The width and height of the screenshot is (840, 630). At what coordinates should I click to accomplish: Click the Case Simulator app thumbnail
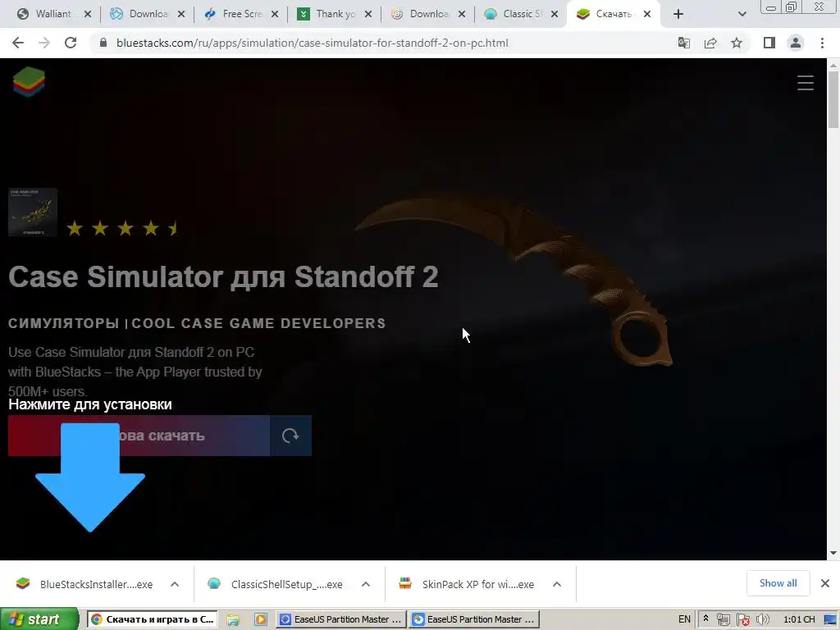(33, 212)
